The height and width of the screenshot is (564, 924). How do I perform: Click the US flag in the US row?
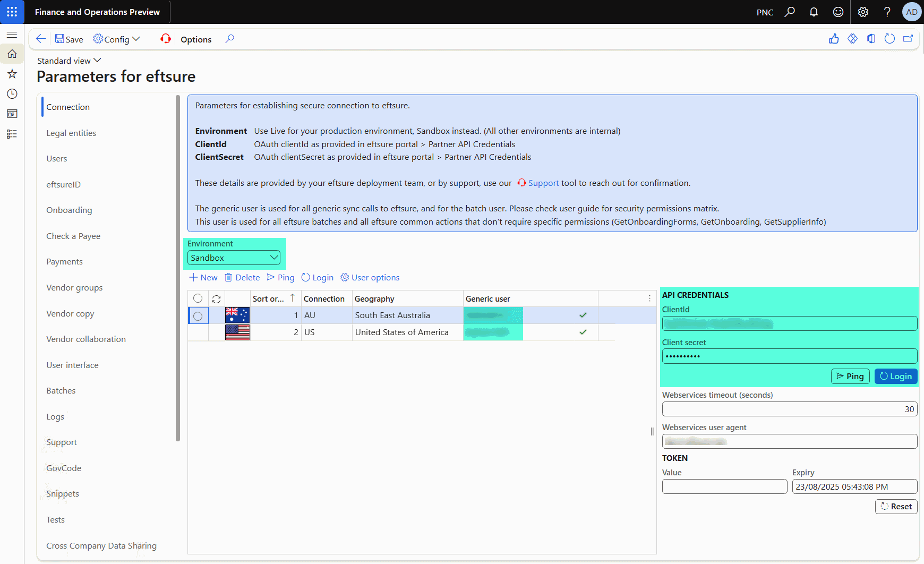click(237, 332)
